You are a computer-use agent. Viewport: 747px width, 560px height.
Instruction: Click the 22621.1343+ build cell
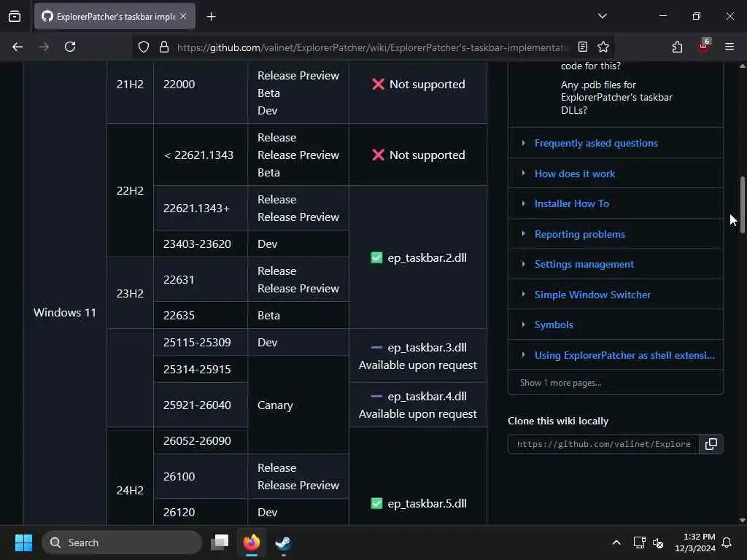coord(201,208)
